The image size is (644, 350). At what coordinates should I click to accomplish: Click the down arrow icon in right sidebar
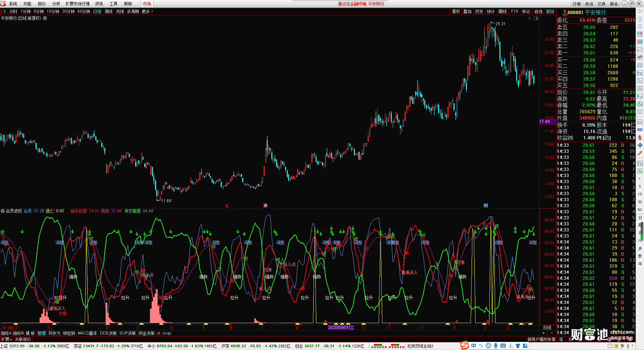(640, 27)
